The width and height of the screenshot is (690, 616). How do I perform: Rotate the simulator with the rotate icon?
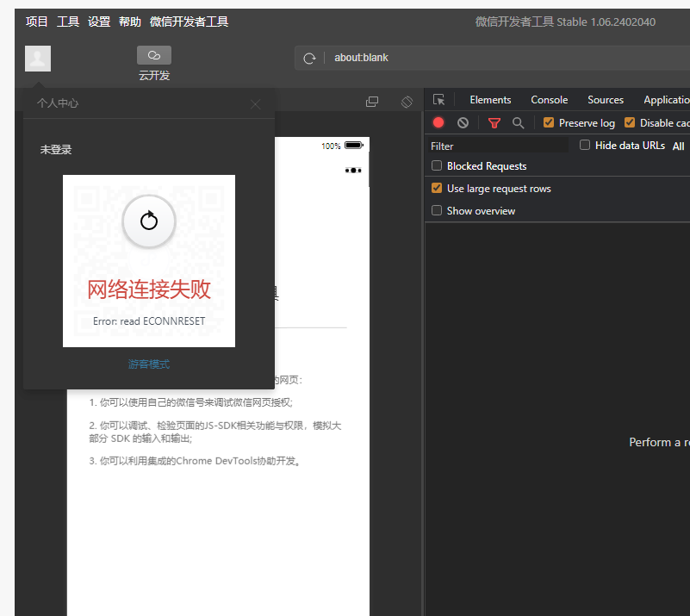(407, 102)
